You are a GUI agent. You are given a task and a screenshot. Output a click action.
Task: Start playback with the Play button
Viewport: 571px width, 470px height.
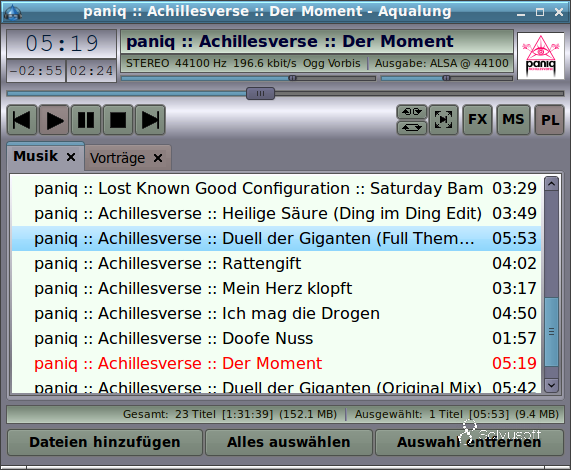(54, 120)
